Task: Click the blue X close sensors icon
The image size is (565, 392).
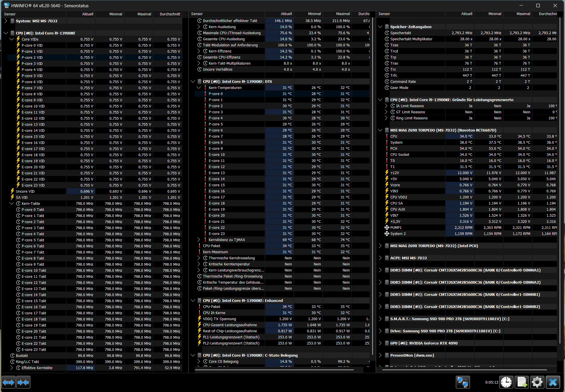Action: [553, 382]
